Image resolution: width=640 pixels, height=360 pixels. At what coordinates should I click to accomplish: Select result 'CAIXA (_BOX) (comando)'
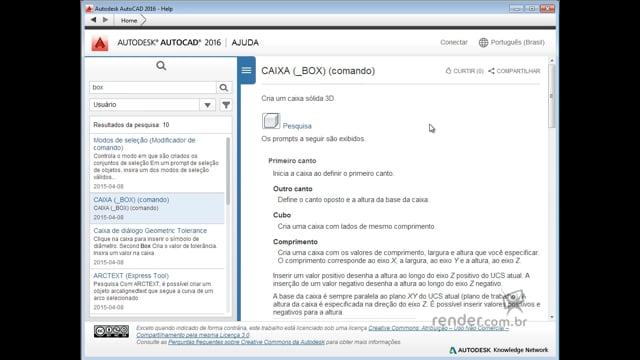tap(131, 200)
